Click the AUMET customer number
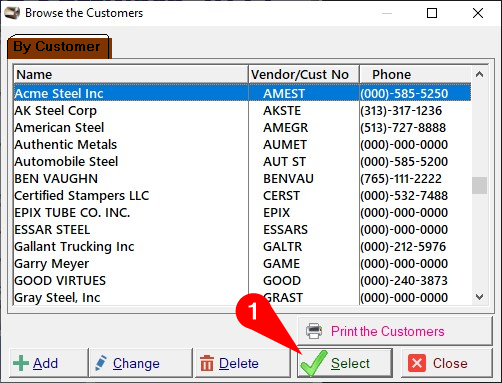Screen dimensions: 502x383 pyautogui.click(x=285, y=144)
